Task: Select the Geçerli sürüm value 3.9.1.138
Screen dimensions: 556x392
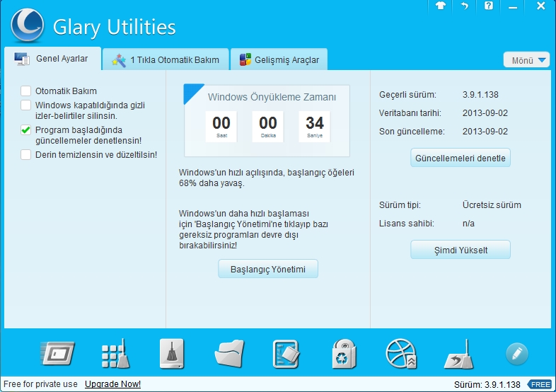Action: (x=480, y=95)
